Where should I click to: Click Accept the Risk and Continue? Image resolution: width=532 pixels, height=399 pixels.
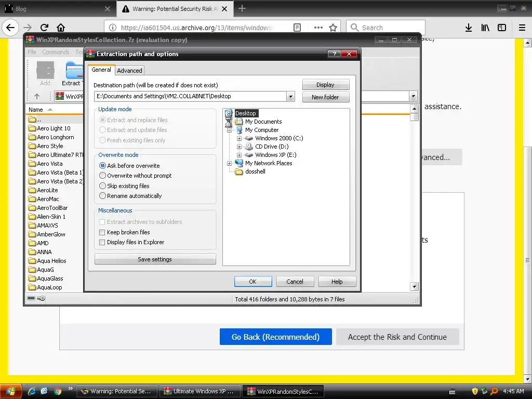(x=397, y=337)
